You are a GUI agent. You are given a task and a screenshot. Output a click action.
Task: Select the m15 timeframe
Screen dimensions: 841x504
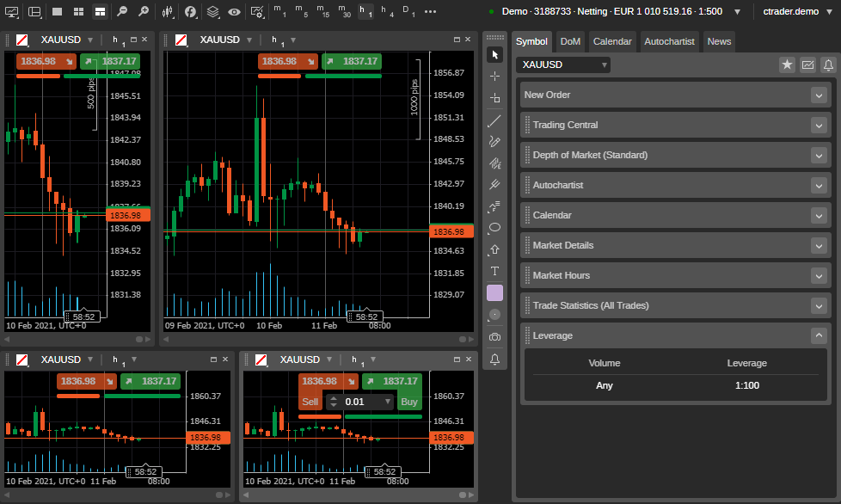pos(321,12)
